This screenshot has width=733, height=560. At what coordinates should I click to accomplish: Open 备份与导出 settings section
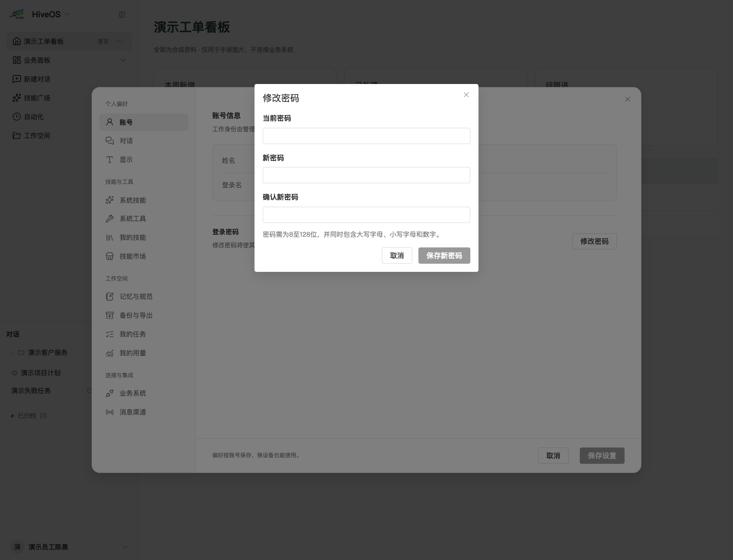click(144, 315)
